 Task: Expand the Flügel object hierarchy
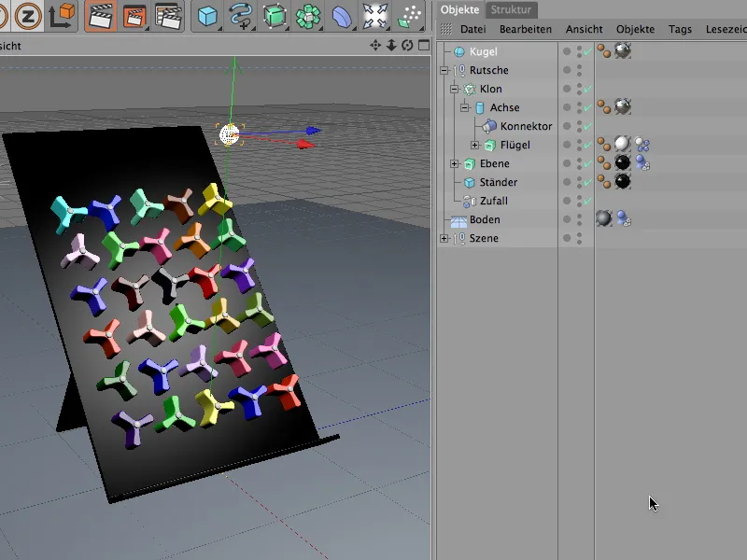click(x=474, y=145)
